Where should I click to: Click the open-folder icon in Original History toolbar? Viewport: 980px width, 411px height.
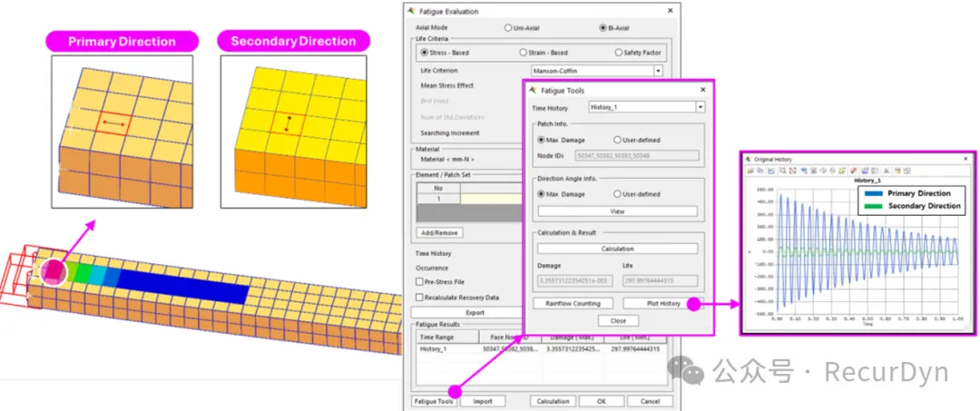(x=750, y=171)
